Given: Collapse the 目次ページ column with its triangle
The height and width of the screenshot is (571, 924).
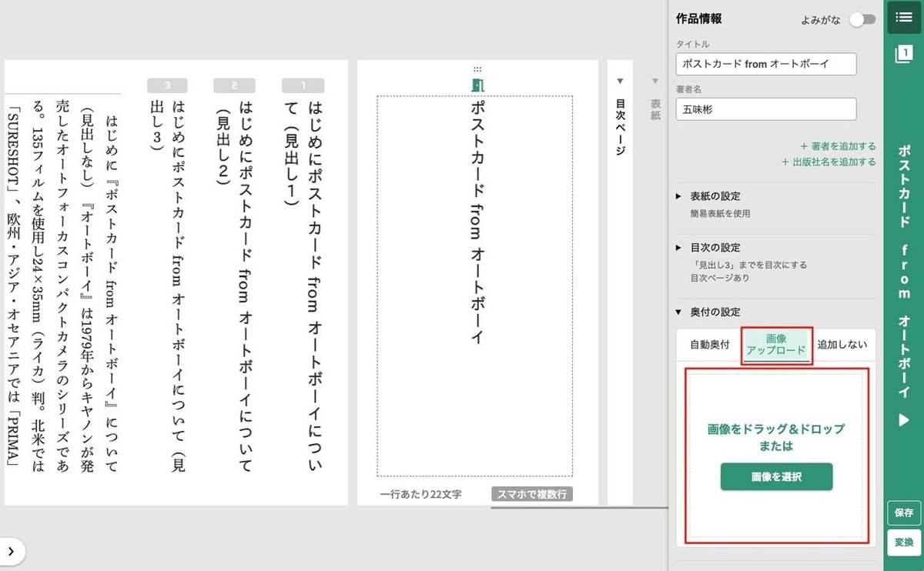Looking at the screenshot, I should click(x=620, y=80).
